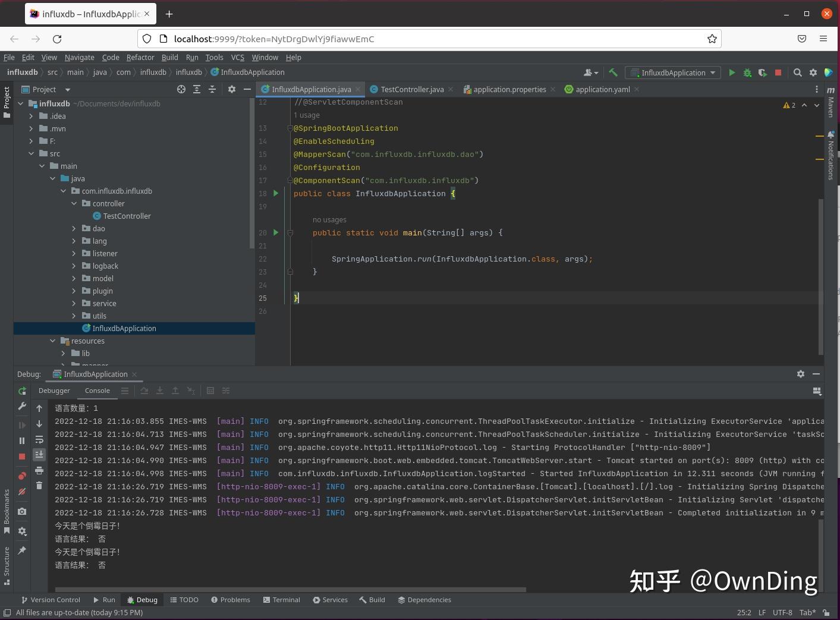The image size is (840, 620).
Task: Locate the opened file in Project tree (crosshair icon)
Action: [181, 89]
